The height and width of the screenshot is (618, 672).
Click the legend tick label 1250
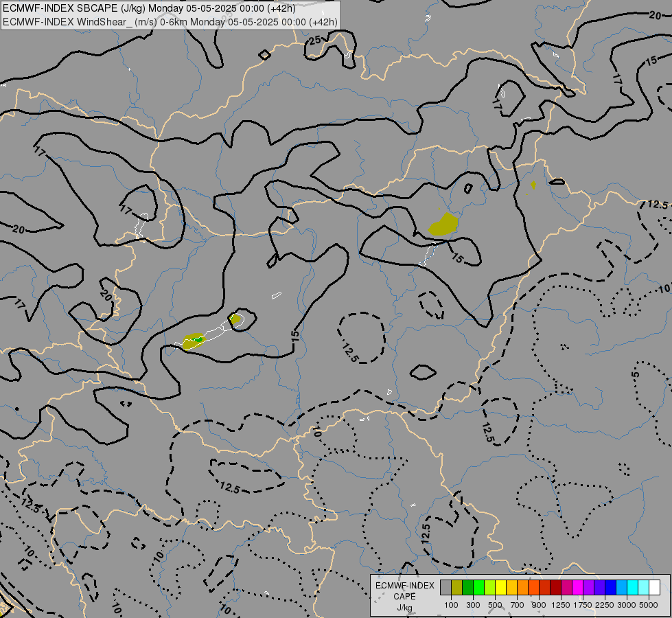coord(561,605)
